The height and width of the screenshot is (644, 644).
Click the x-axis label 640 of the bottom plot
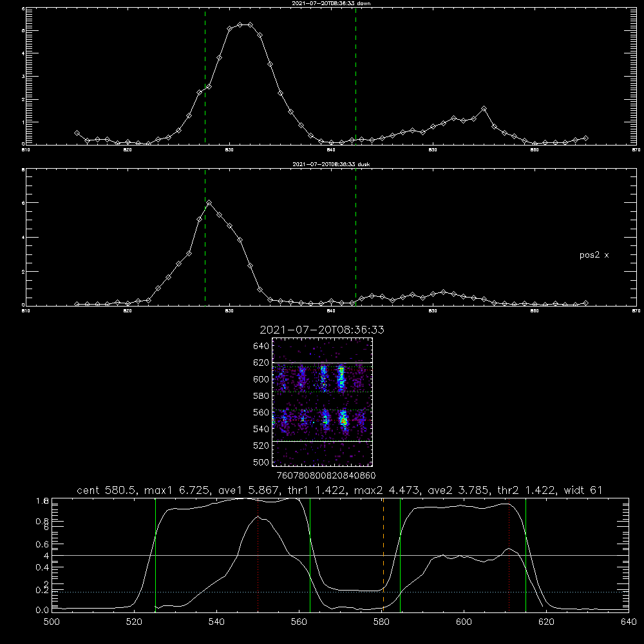629,622
